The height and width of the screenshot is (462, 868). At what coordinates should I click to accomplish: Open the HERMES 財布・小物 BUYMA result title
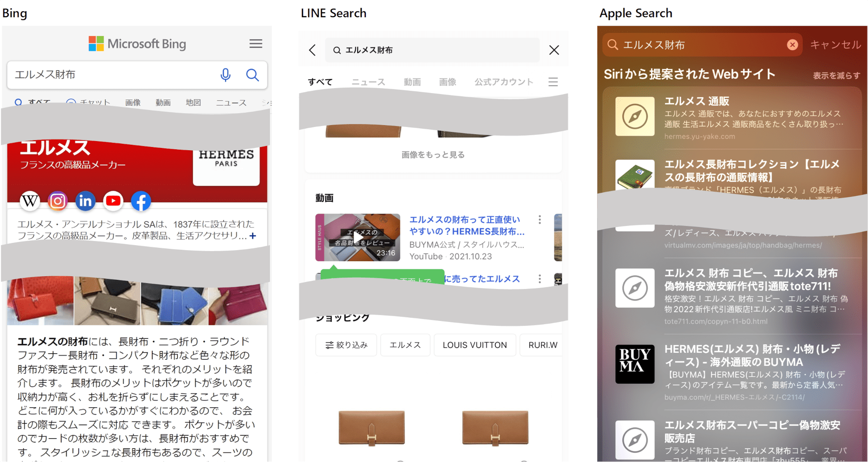pos(752,356)
